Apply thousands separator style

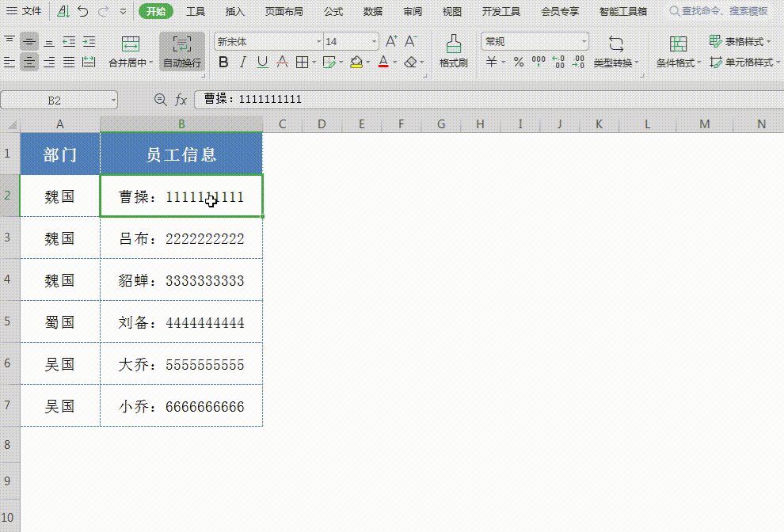tap(539, 62)
